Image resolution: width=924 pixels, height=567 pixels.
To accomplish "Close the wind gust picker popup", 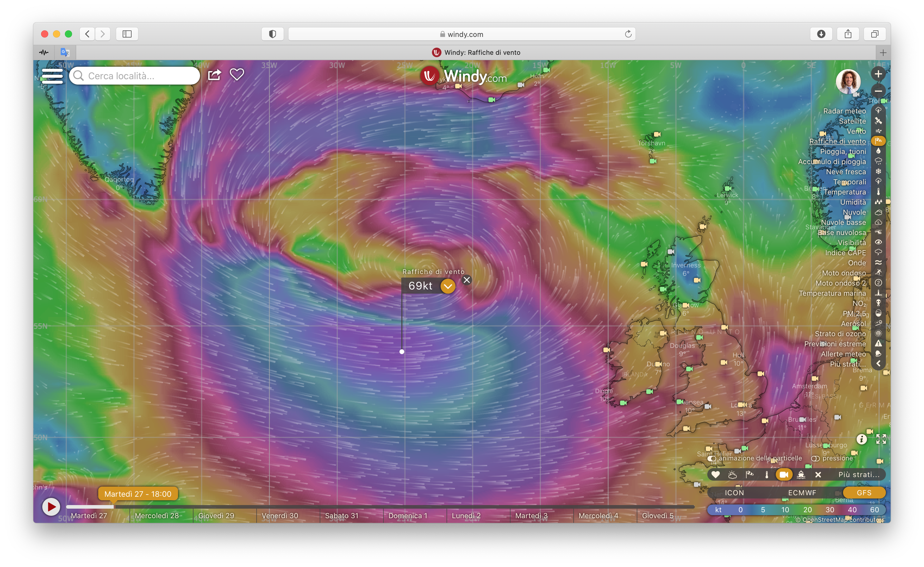I will 466,280.
